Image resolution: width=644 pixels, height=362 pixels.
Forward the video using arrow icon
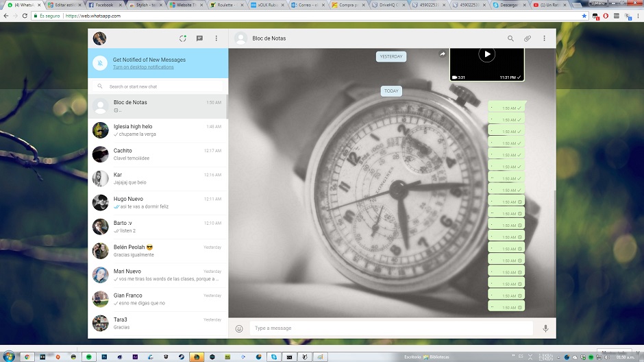(x=443, y=54)
